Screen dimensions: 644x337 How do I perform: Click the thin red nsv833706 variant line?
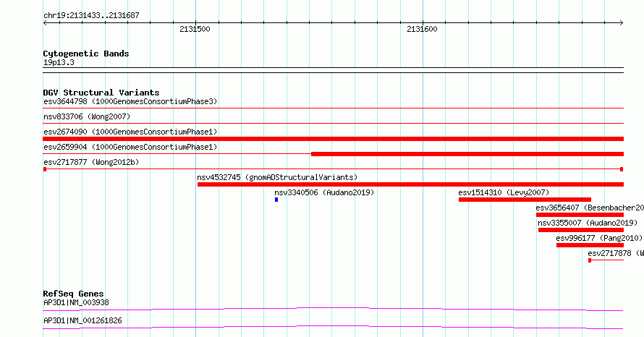pyautogui.click(x=333, y=123)
